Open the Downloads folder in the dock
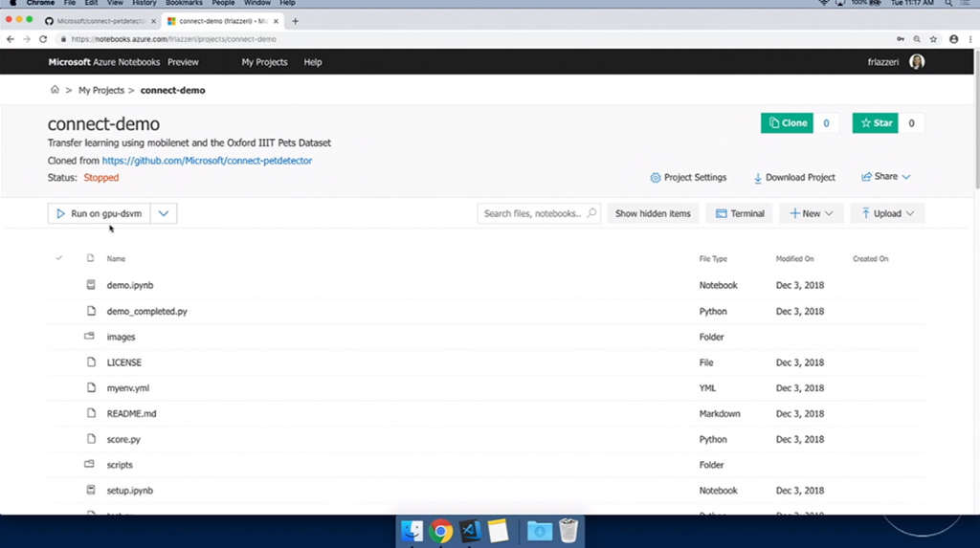The width and height of the screenshot is (980, 548). click(540, 531)
